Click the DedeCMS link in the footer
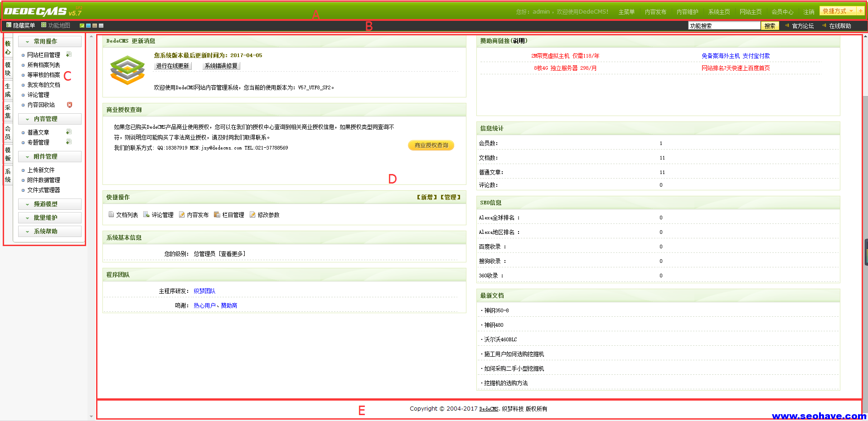 point(489,409)
